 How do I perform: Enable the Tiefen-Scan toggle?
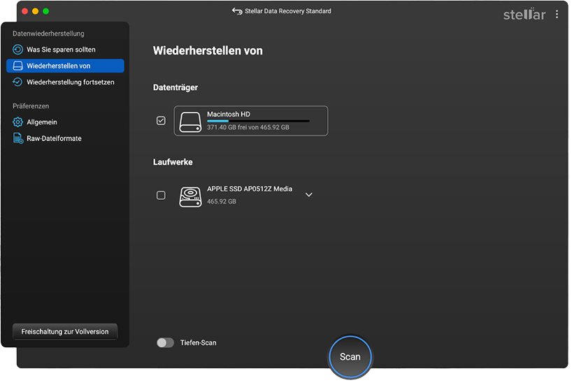click(x=165, y=342)
